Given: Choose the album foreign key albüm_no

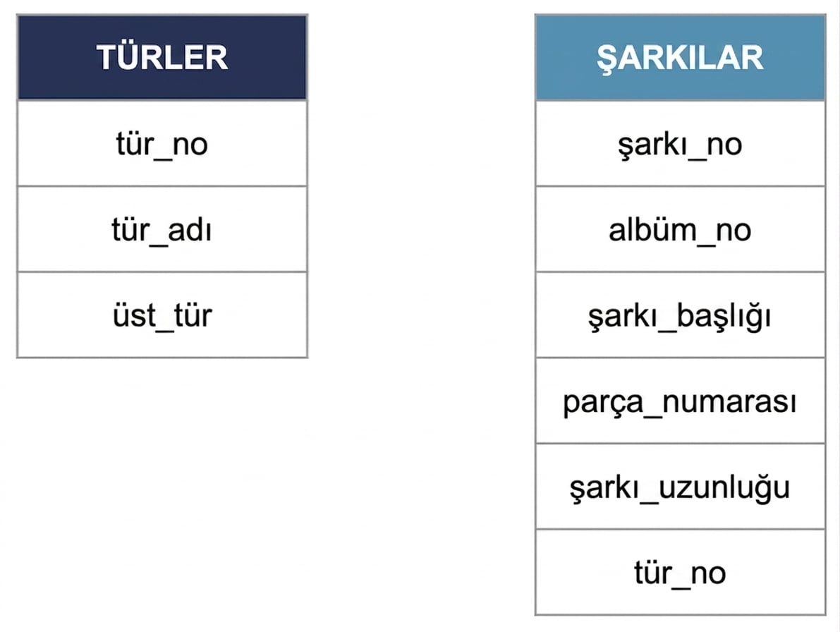Looking at the screenshot, I should click(x=681, y=229).
